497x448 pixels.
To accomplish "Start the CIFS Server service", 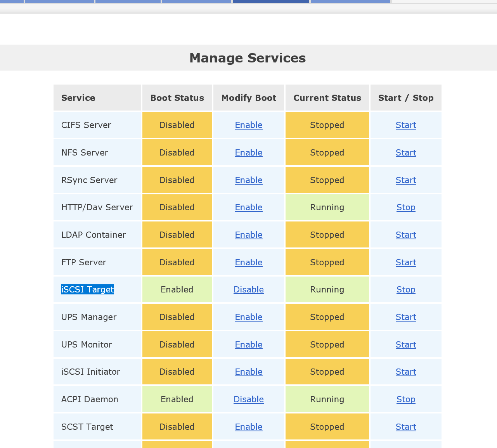I will [406, 125].
